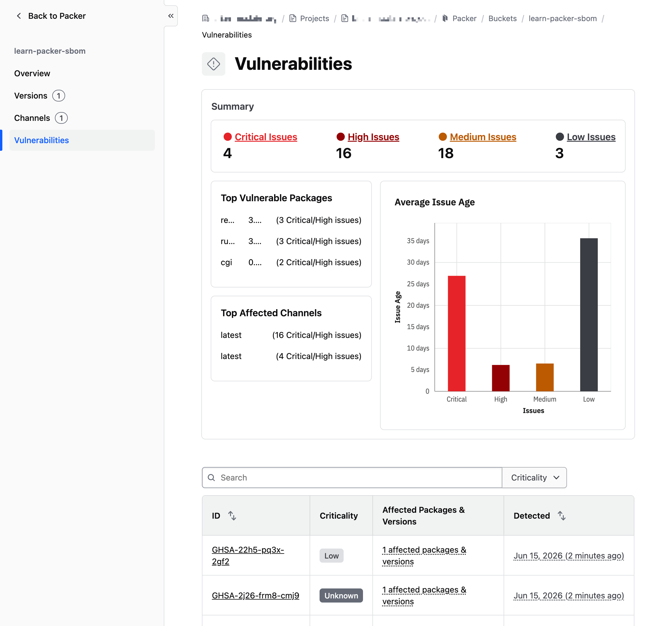Open Buckets breadcrumb link
Screen dimensions: 672x626
pyautogui.click(x=502, y=18)
